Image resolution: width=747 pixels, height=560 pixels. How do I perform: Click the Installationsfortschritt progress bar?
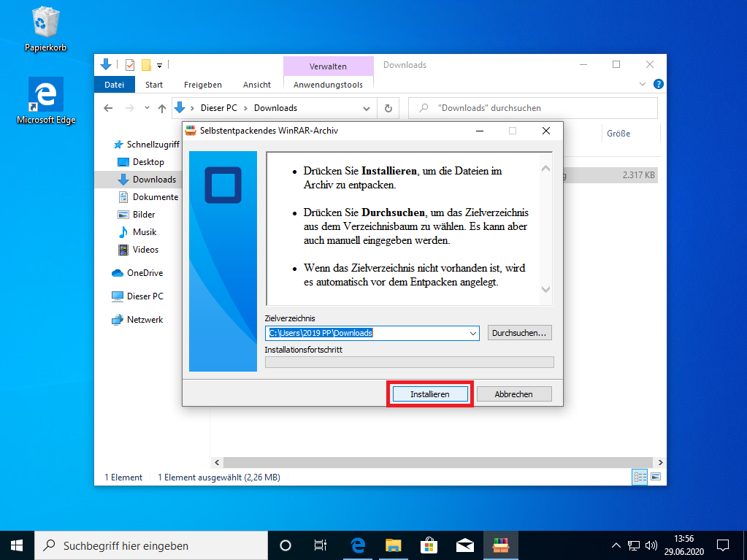(409, 362)
